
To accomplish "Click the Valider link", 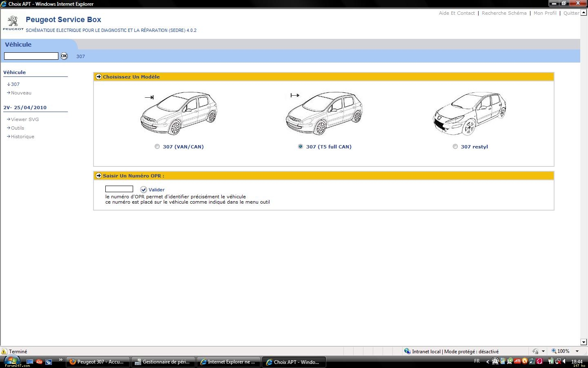I will 156,190.
